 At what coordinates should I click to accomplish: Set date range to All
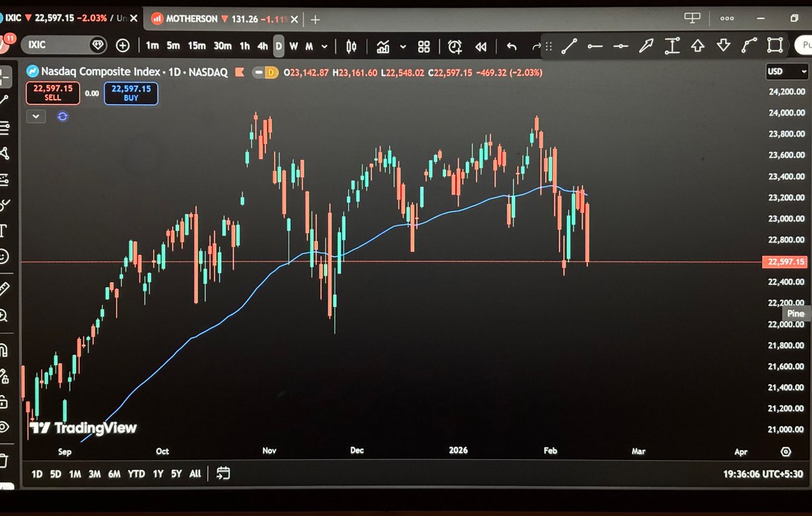click(x=195, y=474)
